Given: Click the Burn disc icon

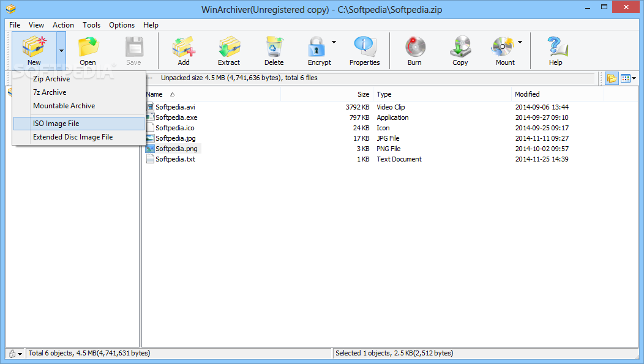Looking at the screenshot, I should click(x=415, y=46).
